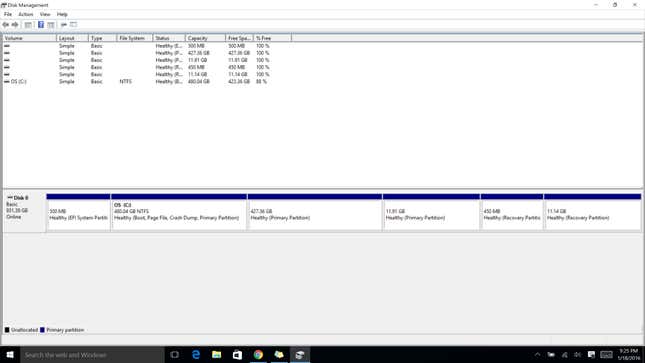The height and width of the screenshot is (363, 645).
Task: Open the View menu
Action: coord(45,14)
